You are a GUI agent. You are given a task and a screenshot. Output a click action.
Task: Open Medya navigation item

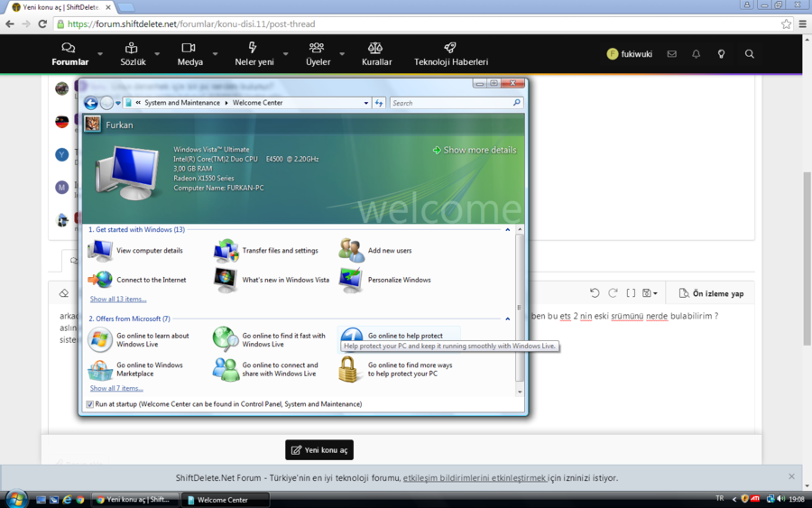189,54
